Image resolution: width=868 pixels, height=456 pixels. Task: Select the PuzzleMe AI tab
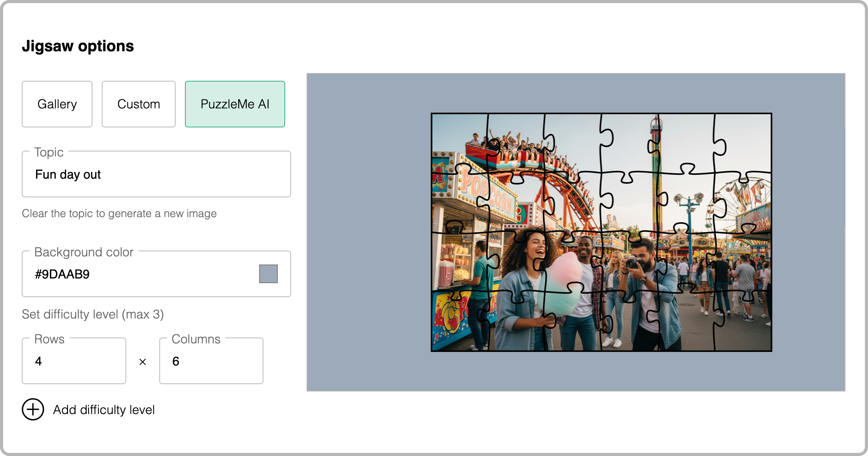[235, 104]
